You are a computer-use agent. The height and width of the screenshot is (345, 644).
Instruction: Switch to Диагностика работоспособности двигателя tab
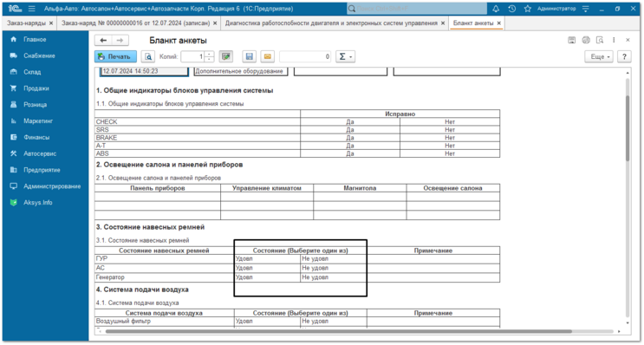click(x=331, y=23)
